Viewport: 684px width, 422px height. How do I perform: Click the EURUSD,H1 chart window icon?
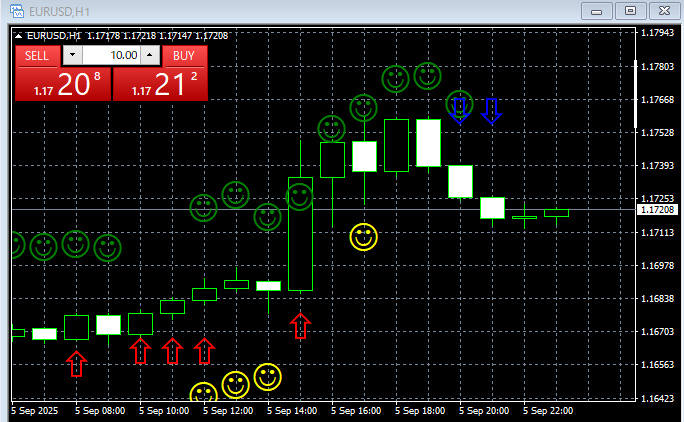pos(17,11)
